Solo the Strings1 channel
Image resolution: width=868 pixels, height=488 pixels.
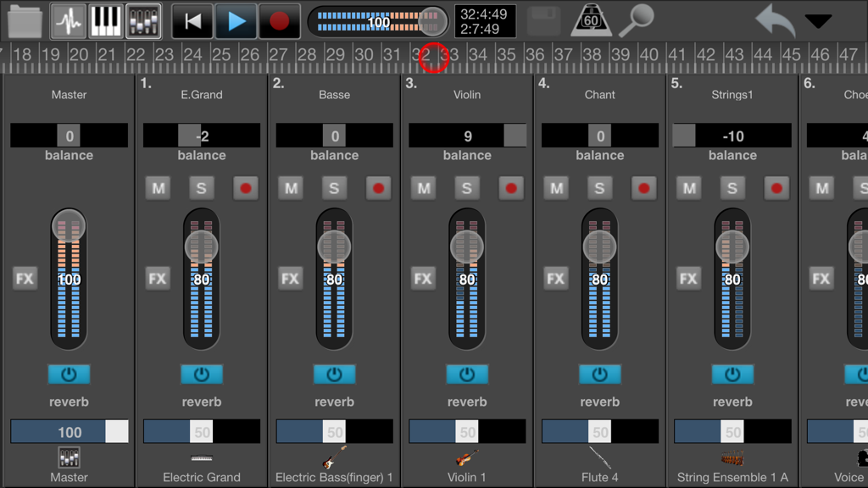tap(732, 188)
